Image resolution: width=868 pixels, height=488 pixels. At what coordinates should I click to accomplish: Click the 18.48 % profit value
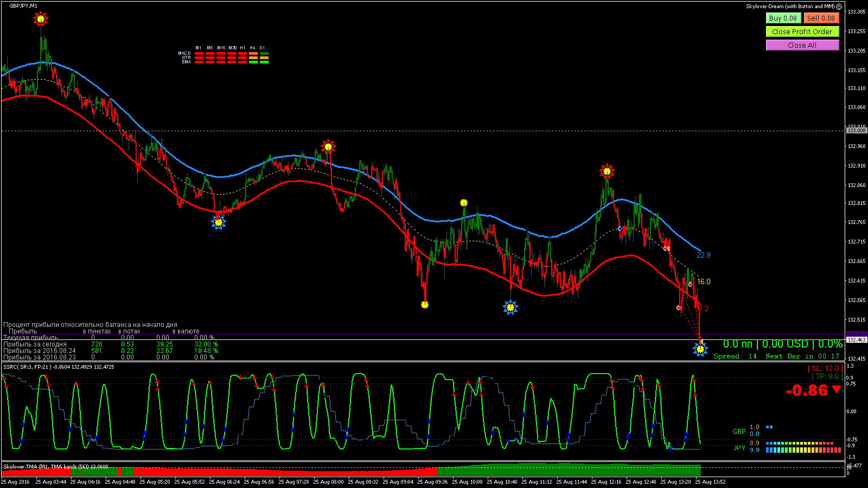pyautogui.click(x=206, y=351)
